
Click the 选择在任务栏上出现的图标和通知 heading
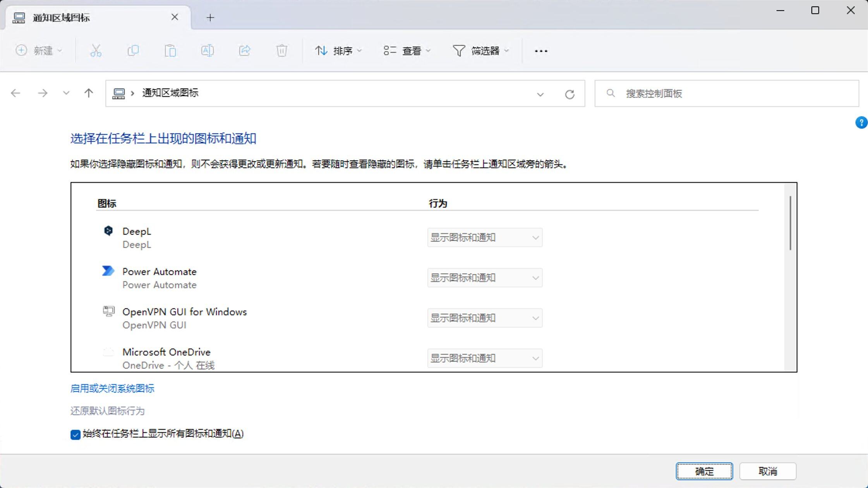tap(163, 139)
